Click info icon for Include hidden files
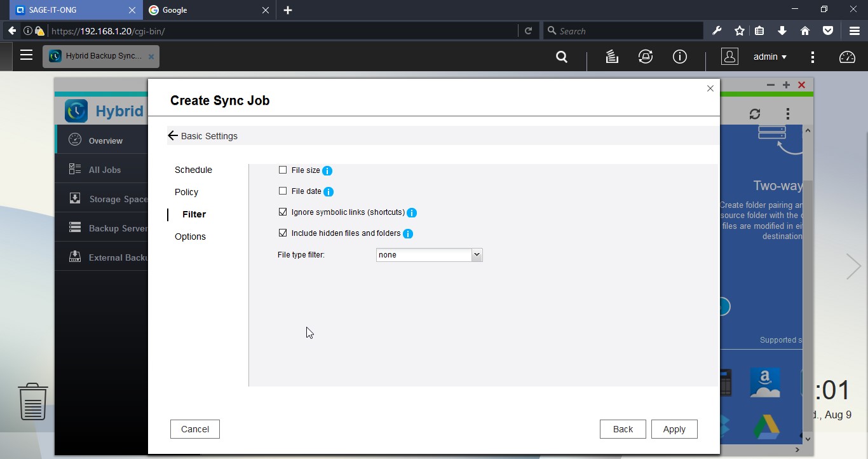This screenshot has height=459, width=868. click(408, 234)
